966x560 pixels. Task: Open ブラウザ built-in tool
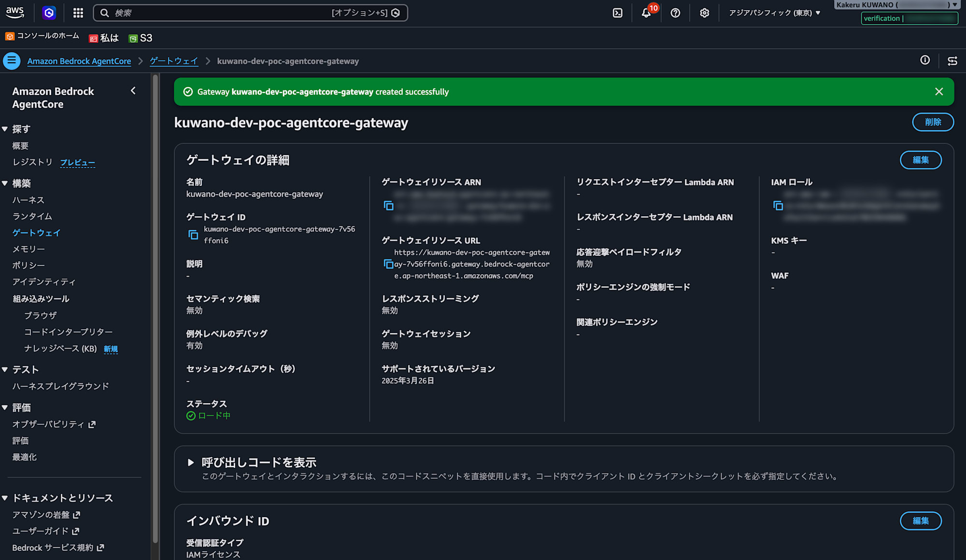pyautogui.click(x=41, y=316)
